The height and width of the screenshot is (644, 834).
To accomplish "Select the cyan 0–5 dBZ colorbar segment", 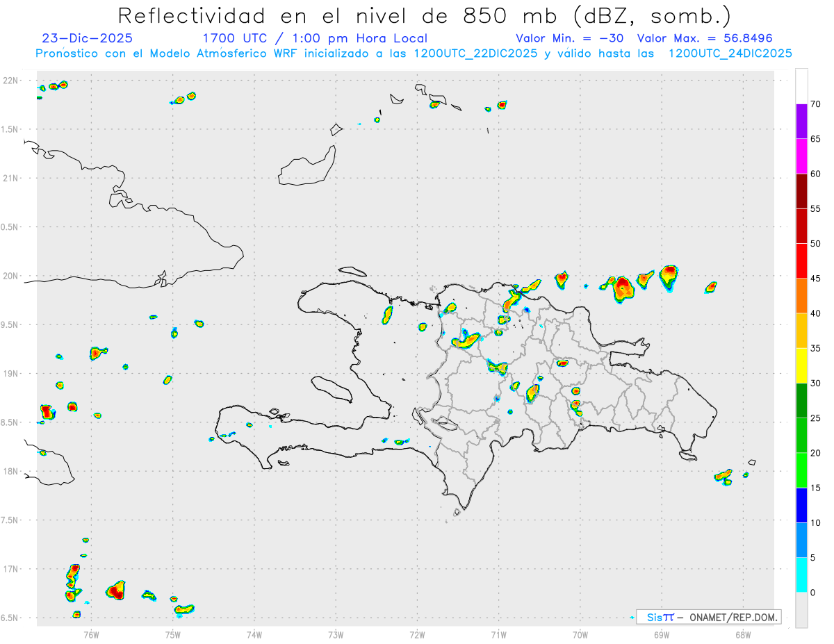I will [801, 575].
